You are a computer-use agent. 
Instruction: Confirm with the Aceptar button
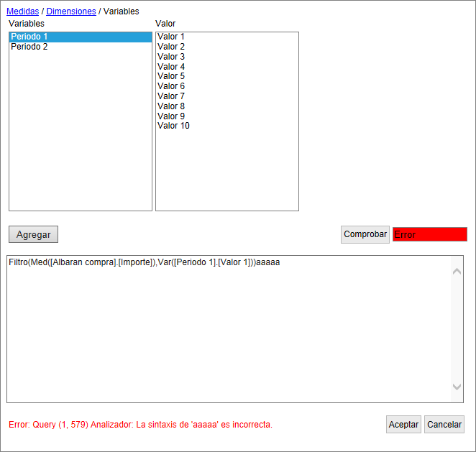click(x=403, y=424)
